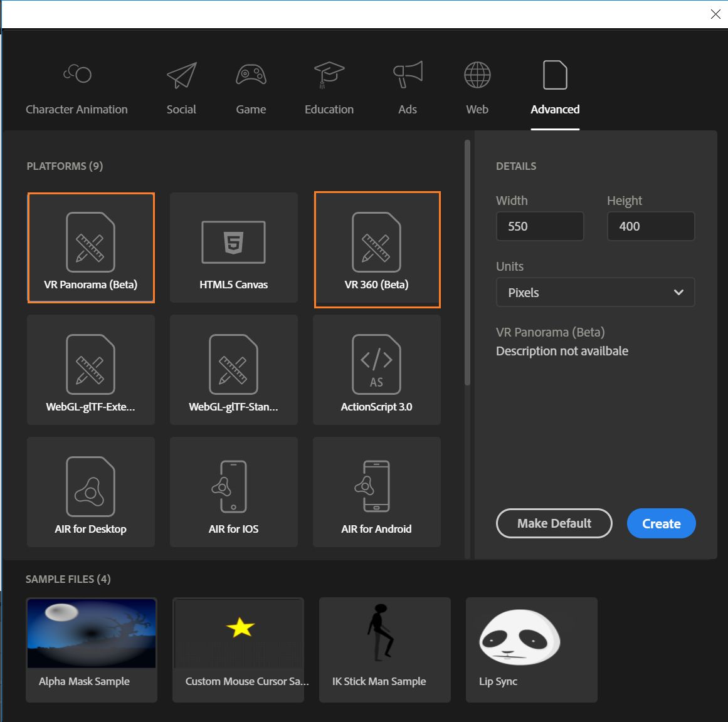Open the Social category icon
The image size is (728, 722).
181,86
